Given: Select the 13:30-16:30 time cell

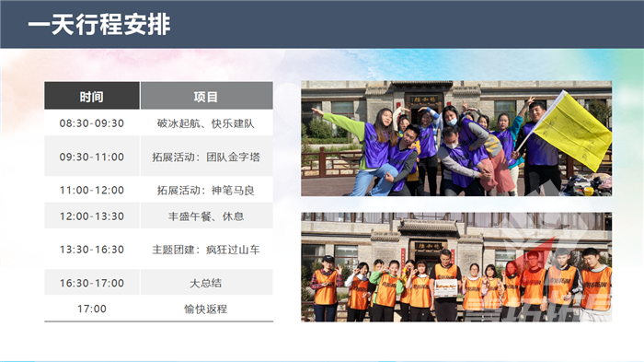Looking at the screenshot, I should pyautogui.click(x=92, y=249).
